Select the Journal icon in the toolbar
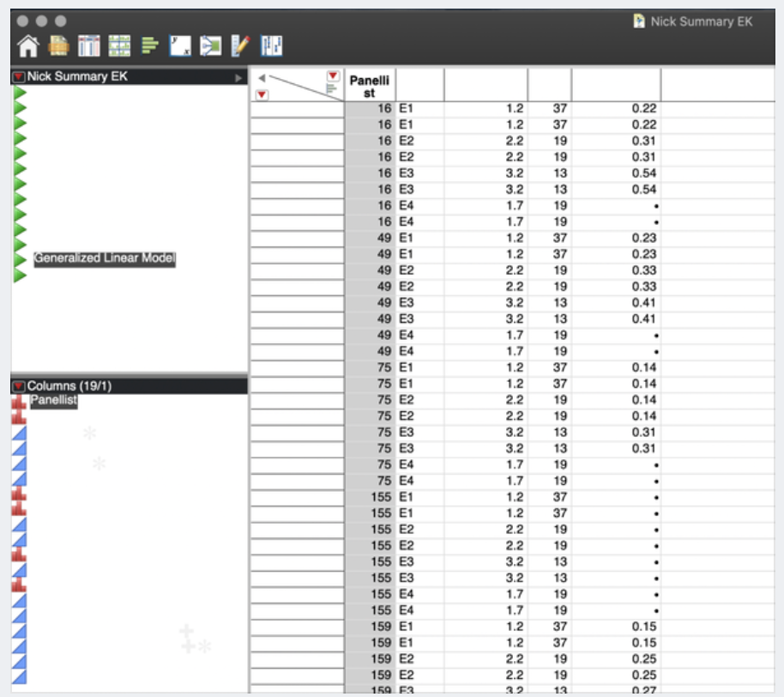 point(58,45)
